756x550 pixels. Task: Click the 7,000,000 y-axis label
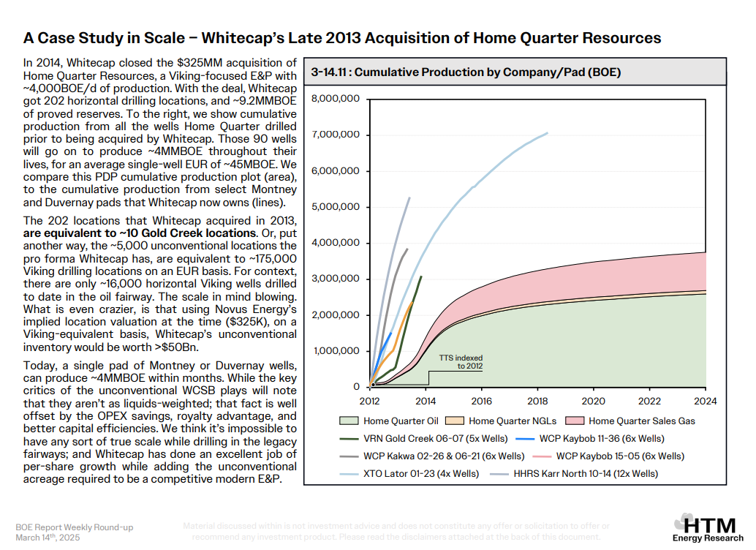point(336,135)
